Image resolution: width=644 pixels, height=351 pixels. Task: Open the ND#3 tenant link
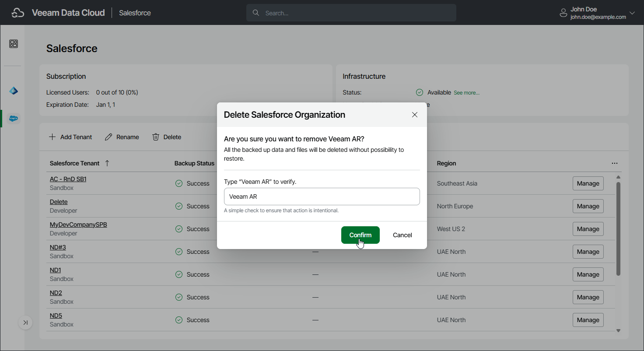coord(58,247)
